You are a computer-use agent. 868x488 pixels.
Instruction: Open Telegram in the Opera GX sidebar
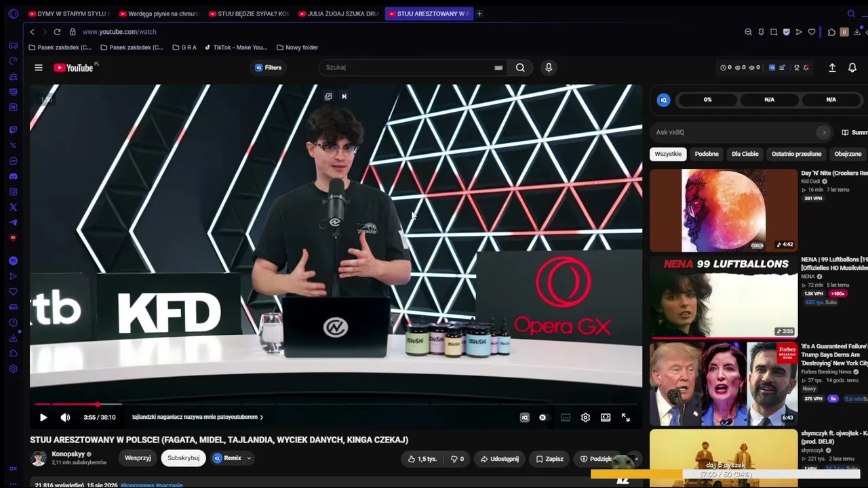point(13,223)
